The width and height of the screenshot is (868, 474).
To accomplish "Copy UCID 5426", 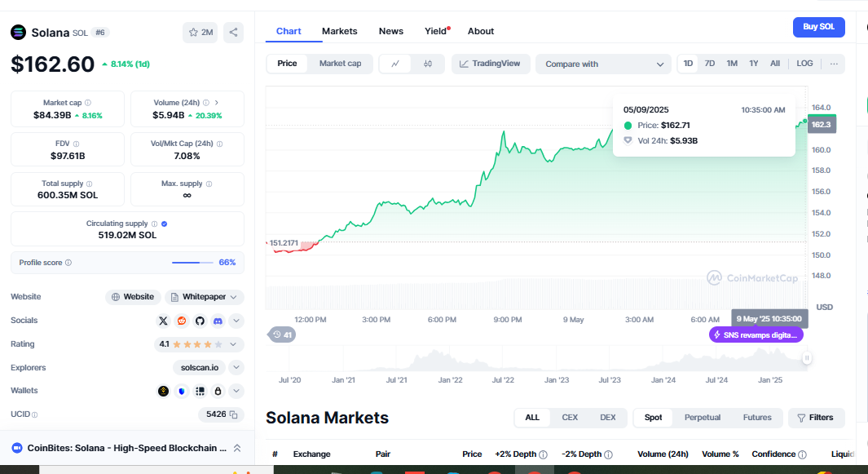I will [x=234, y=414].
